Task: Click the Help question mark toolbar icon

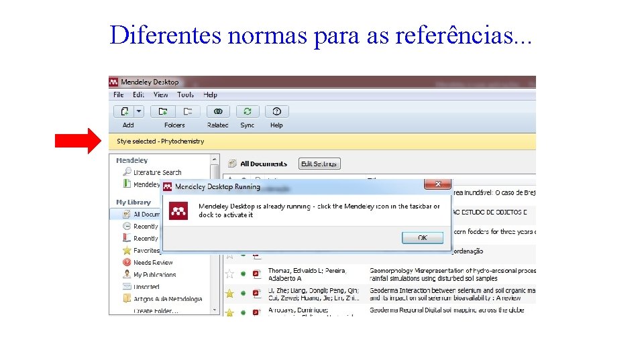Action: 277,112
